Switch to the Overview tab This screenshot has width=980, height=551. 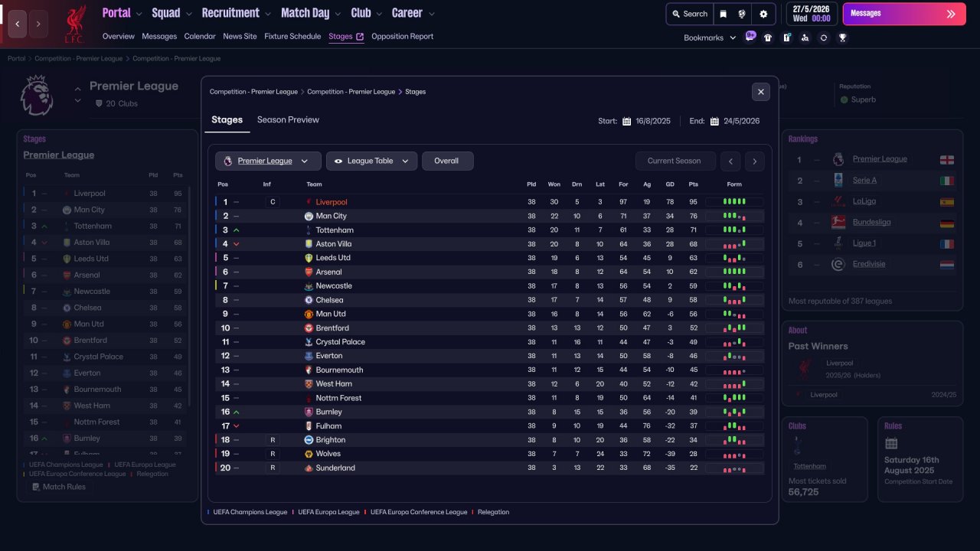tap(119, 37)
